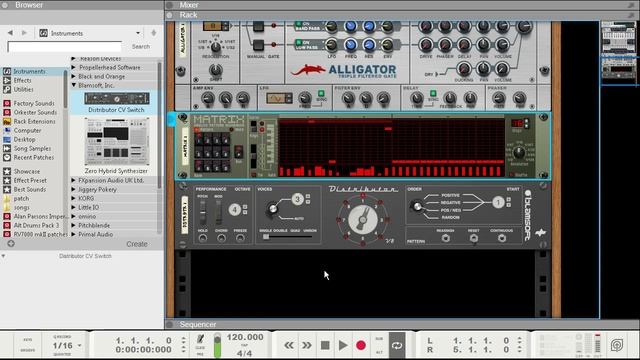Open Computer location

coord(27,130)
